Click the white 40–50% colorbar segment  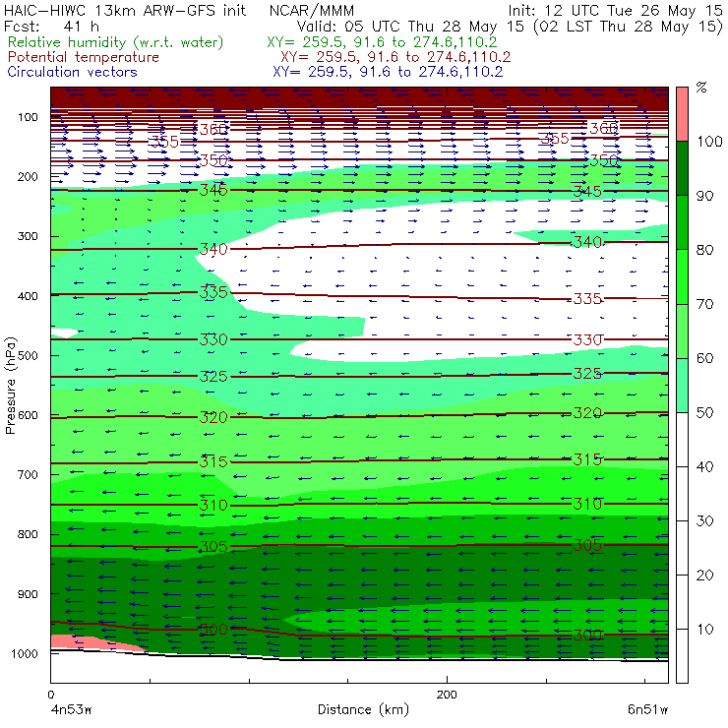click(x=682, y=439)
